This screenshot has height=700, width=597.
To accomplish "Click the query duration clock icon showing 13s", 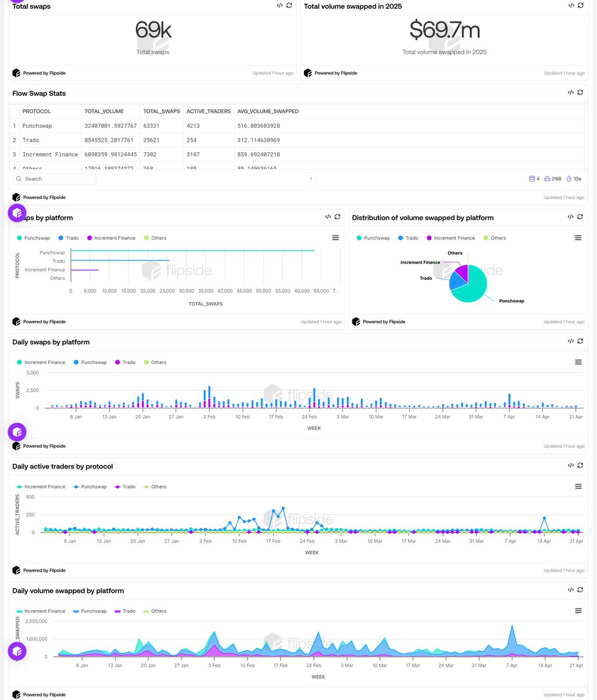I will [570, 178].
